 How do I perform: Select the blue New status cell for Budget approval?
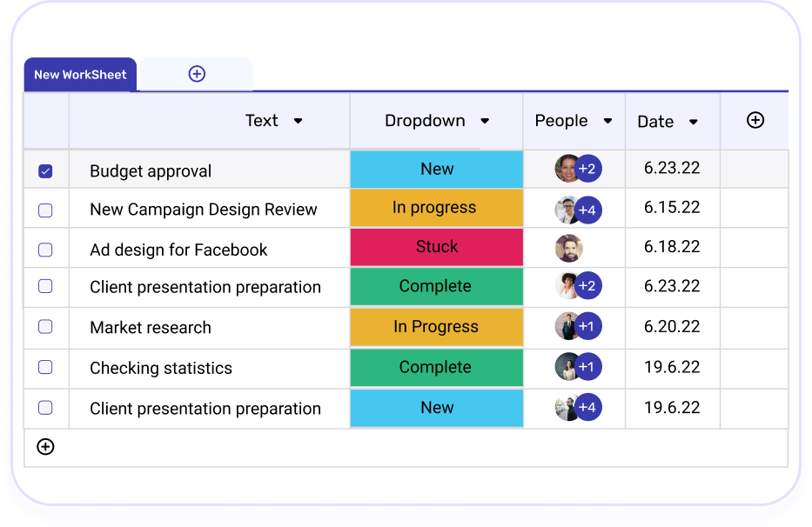437,169
